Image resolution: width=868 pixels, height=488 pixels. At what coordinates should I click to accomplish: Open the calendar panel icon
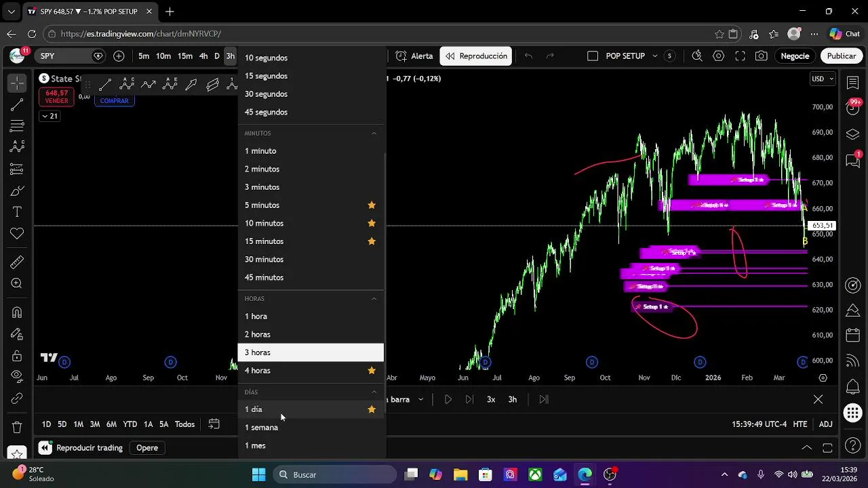pyautogui.click(x=853, y=335)
